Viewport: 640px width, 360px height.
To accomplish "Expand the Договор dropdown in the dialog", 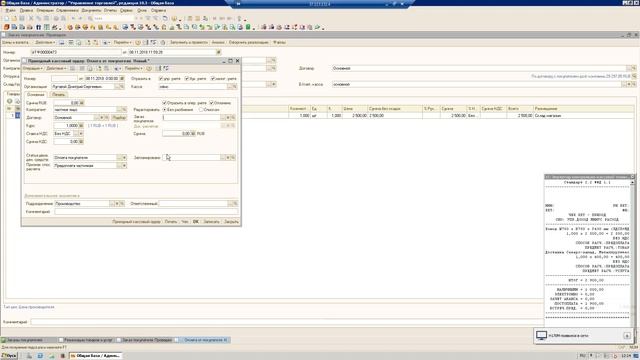I will (x=102, y=118).
